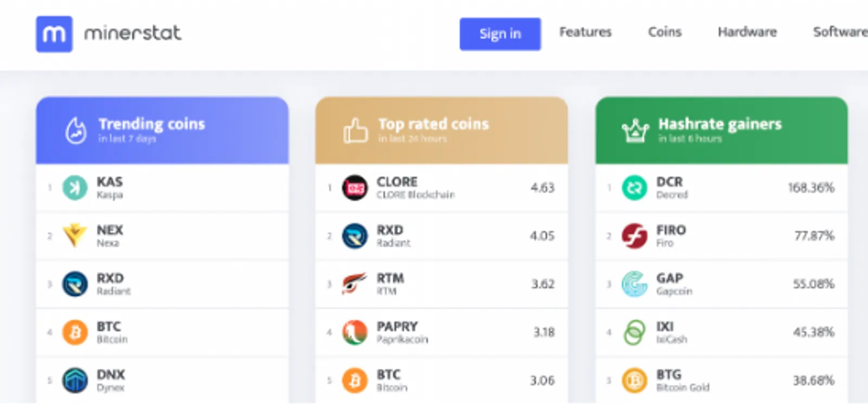Select the Nexa NEX coin icon

point(75,236)
